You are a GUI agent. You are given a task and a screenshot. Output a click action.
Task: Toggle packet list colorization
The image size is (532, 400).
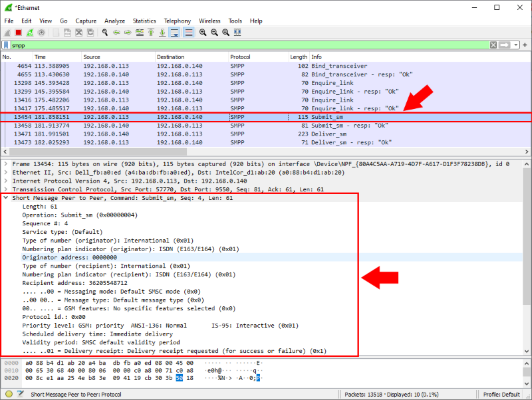[189, 33]
